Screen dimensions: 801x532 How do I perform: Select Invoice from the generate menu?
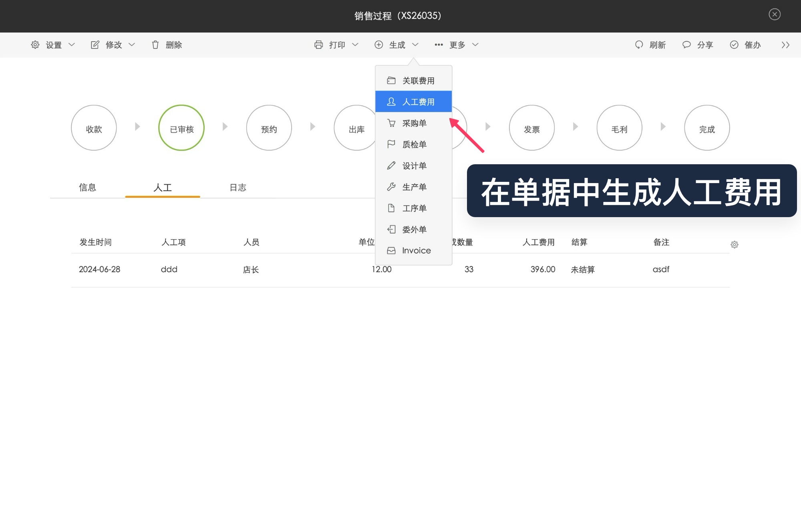click(x=416, y=250)
